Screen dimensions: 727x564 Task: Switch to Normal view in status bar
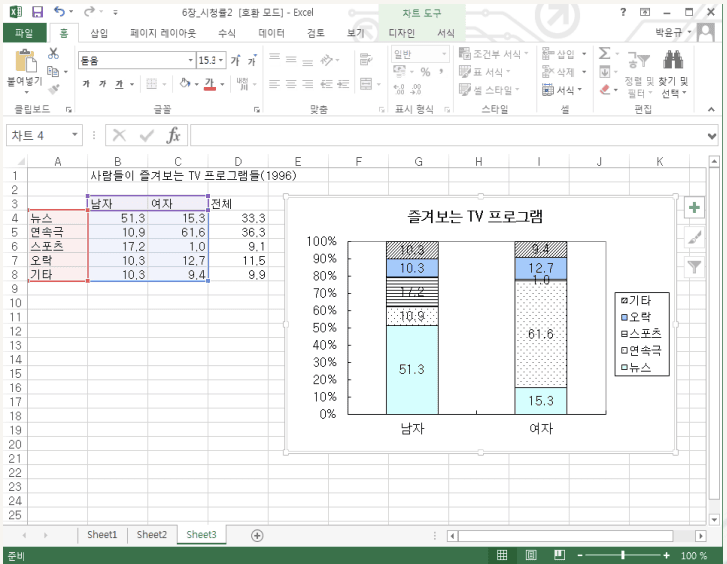(502, 555)
